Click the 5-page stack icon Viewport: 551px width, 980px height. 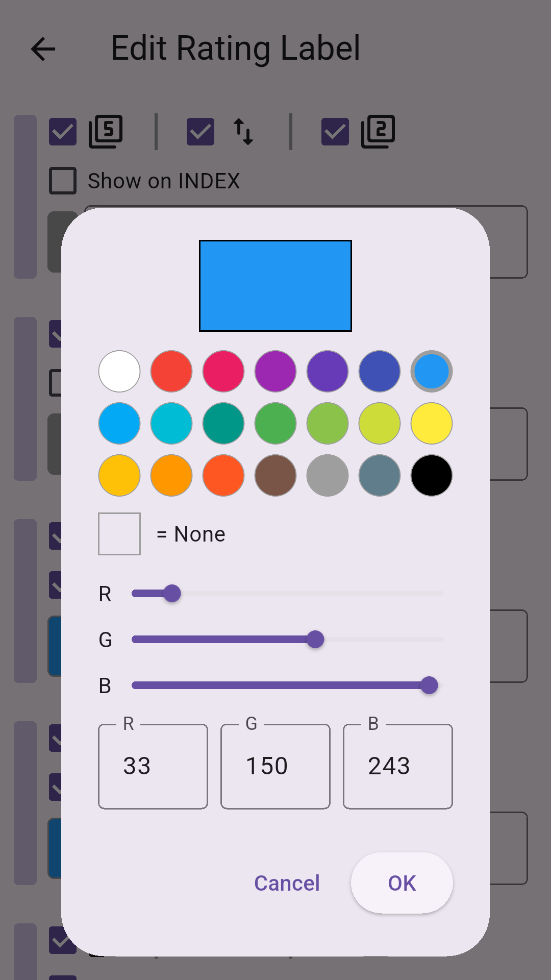click(106, 131)
